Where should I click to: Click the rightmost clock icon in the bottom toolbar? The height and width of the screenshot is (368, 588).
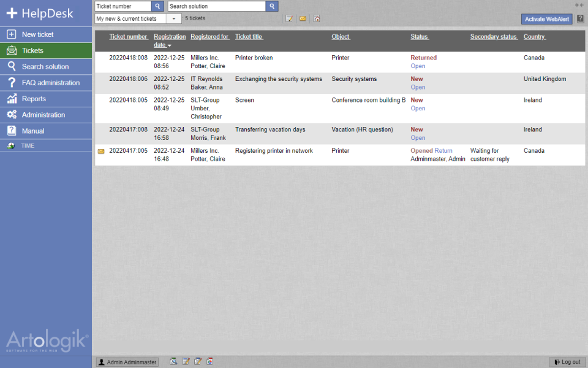[209, 361]
